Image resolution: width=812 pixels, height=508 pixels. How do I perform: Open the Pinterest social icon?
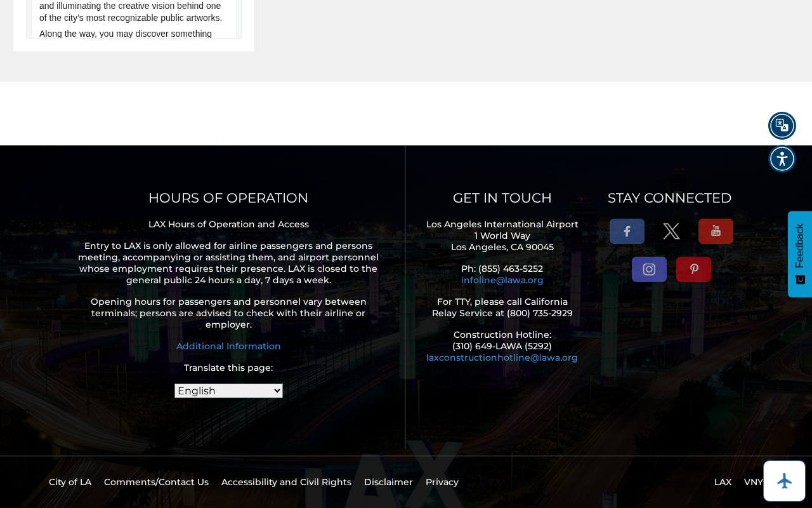(693, 269)
